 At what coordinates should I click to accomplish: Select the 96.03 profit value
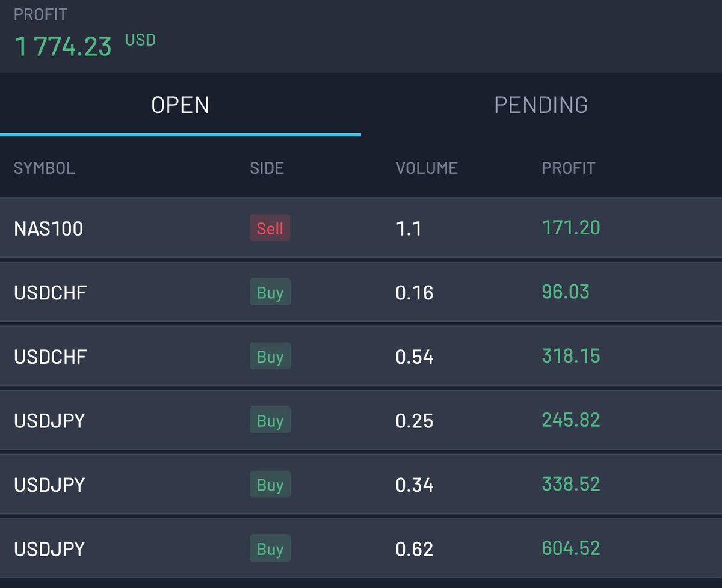(x=566, y=292)
